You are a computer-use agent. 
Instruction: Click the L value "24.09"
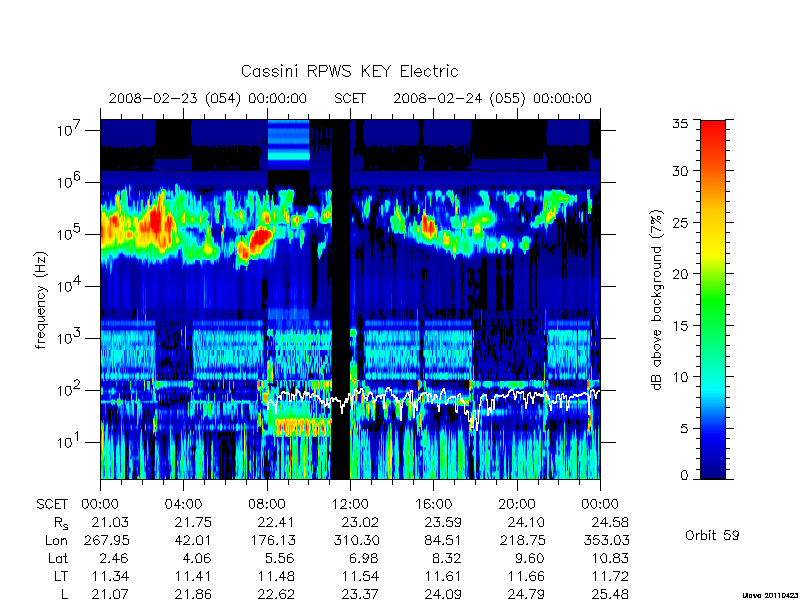(443, 594)
